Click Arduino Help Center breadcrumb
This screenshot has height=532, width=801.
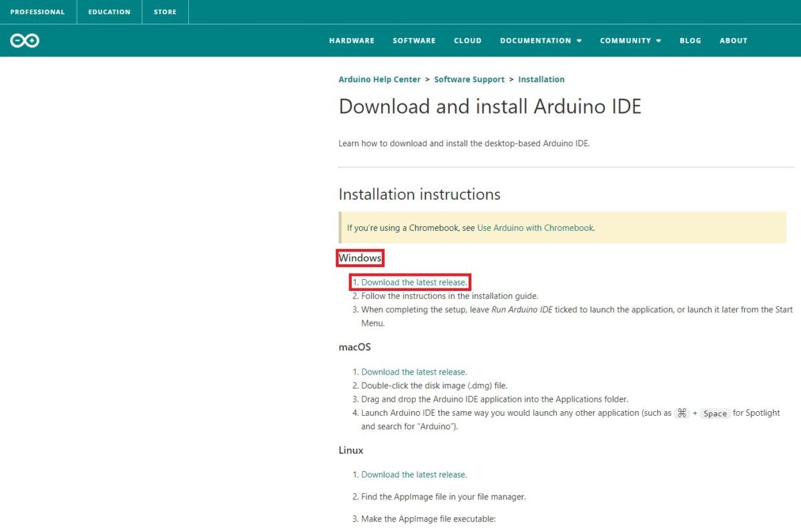point(379,79)
